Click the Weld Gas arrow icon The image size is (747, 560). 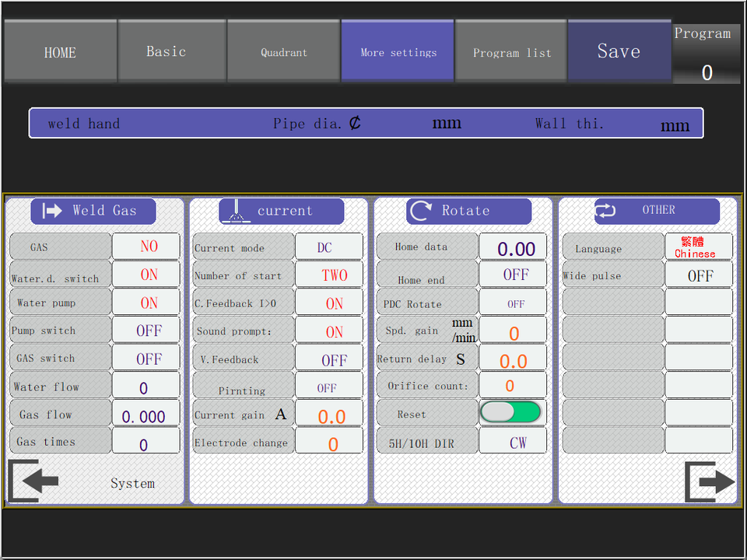pos(52,211)
